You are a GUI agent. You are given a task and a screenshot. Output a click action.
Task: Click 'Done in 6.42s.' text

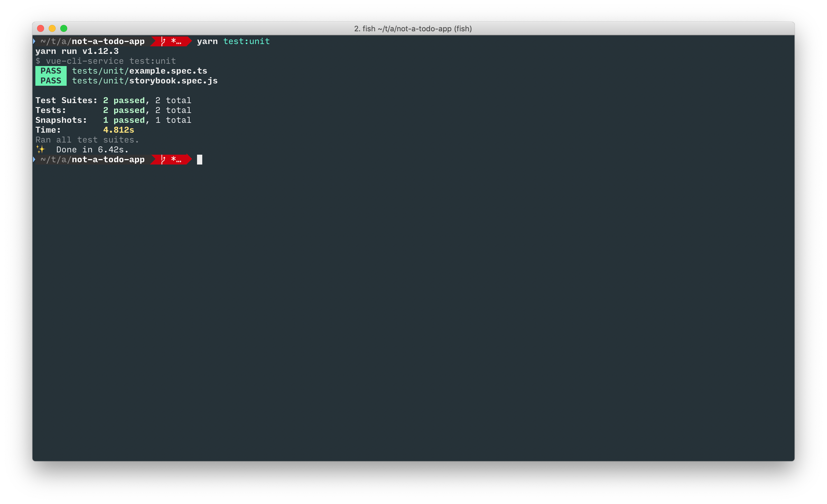[92, 150]
